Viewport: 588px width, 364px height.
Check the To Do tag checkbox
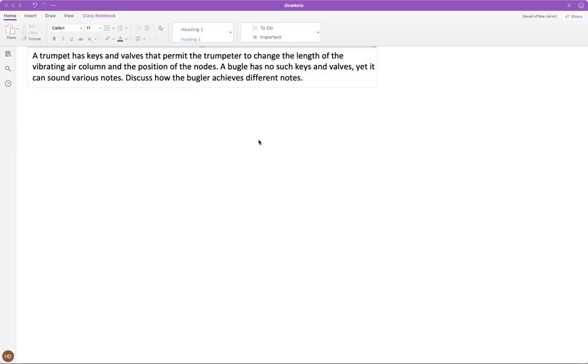(256, 28)
